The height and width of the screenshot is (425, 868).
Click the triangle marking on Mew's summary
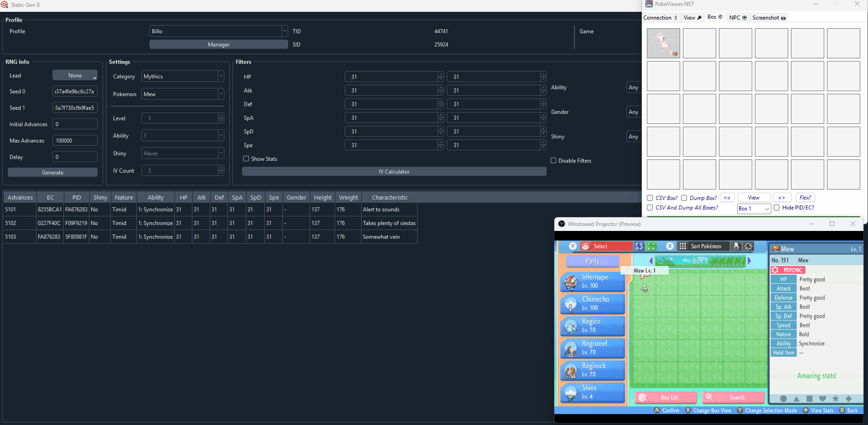[796, 399]
